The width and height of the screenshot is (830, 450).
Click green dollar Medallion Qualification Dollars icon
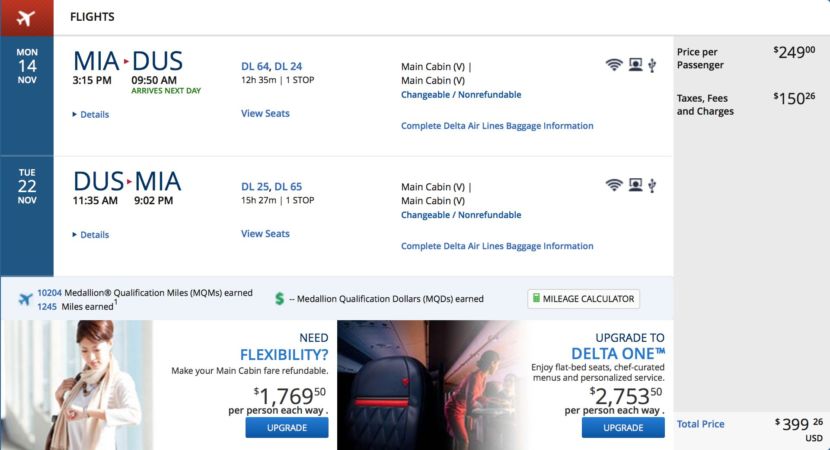280,298
